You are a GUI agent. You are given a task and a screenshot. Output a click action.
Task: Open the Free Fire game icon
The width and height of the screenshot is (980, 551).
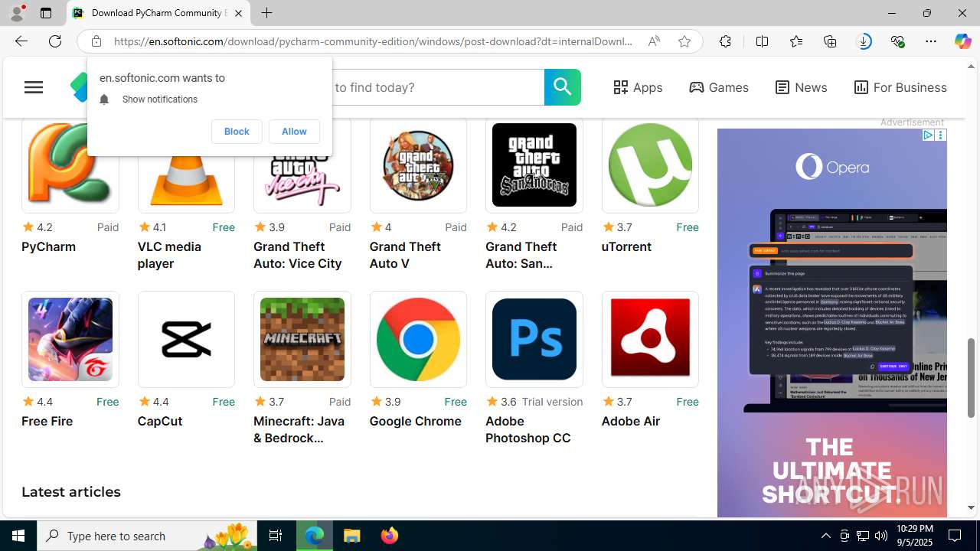point(70,339)
